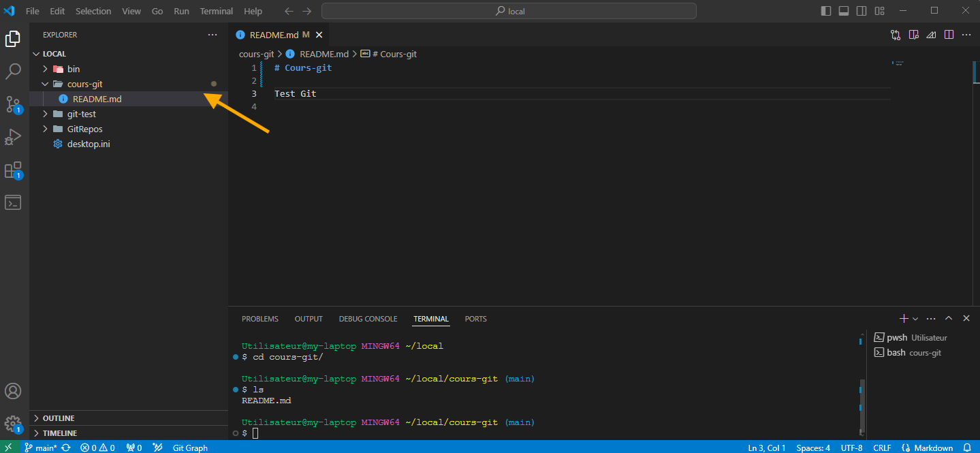Click the search box at the top
The image size is (980, 453).
coord(509,10)
